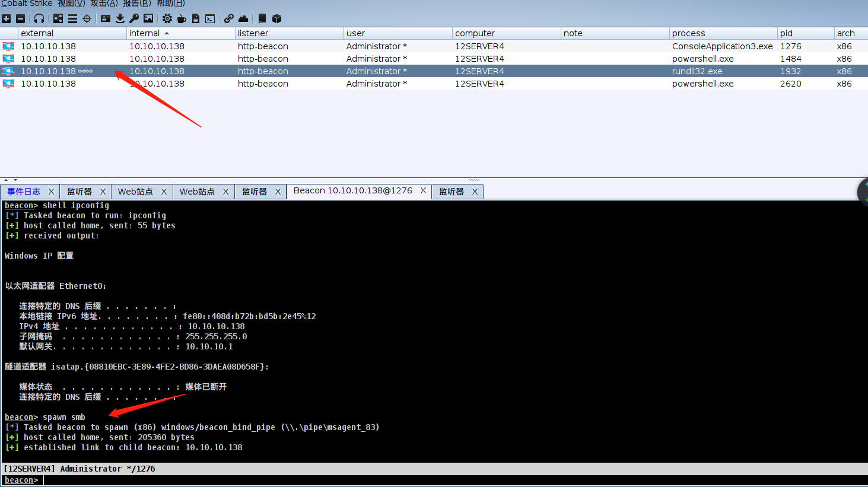Click the beacon command input field
The height and width of the screenshot is (487, 868).
tap(454, 480)
